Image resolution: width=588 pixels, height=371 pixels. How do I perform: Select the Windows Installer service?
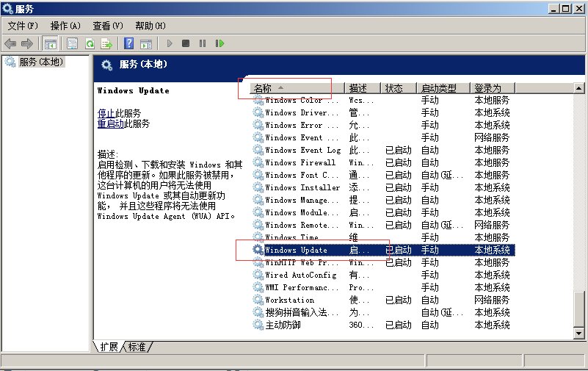(x=383, y=187)
